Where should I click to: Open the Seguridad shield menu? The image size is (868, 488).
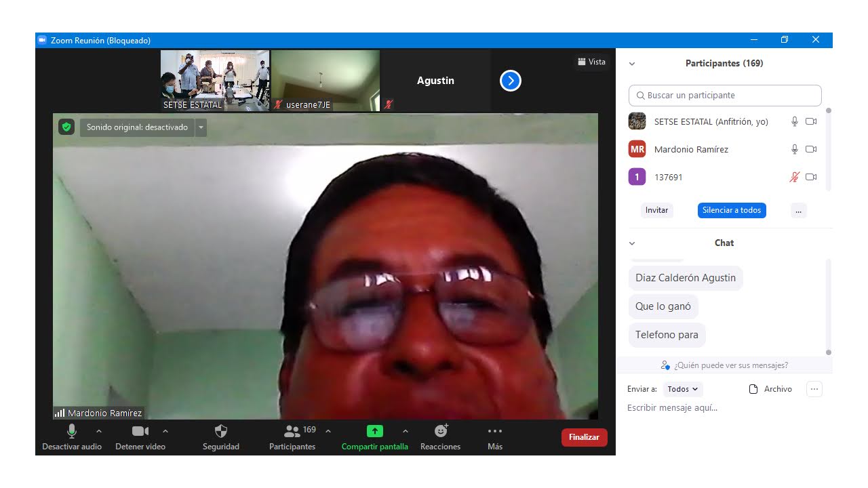[x=221, y=431]
